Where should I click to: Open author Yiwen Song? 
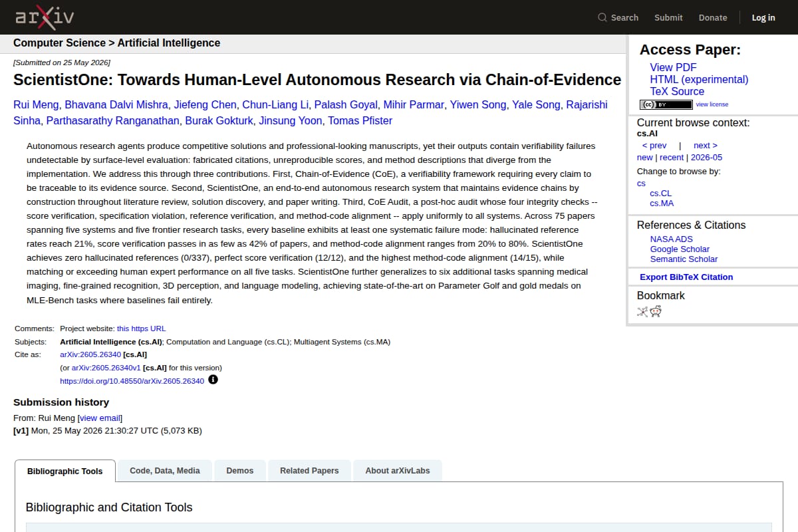coord(478,105)
